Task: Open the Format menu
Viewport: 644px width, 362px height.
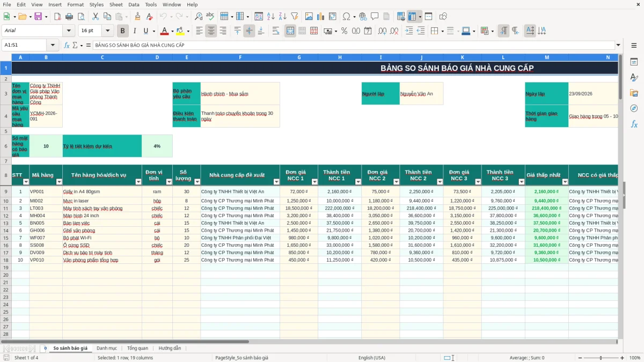Action: 75,4
